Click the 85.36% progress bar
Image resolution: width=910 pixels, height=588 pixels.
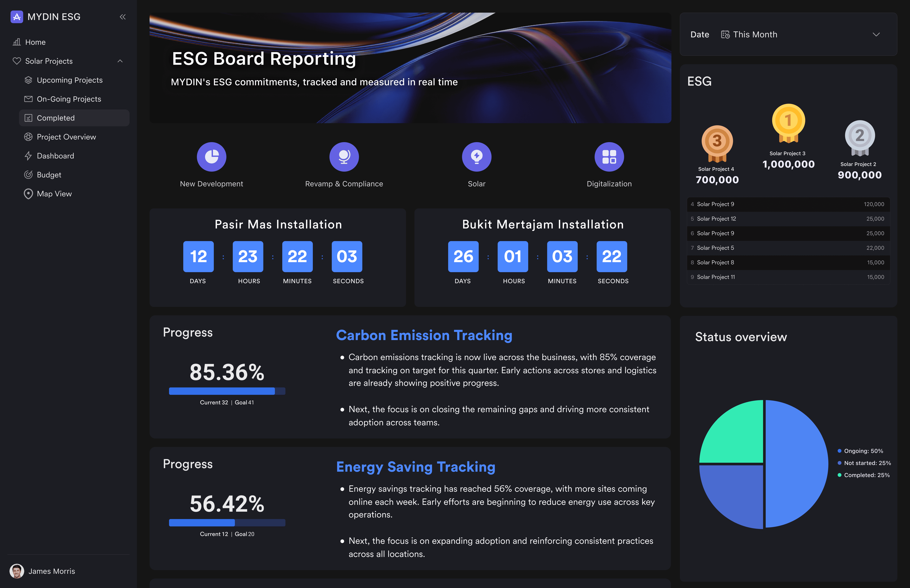coord(227,391)
